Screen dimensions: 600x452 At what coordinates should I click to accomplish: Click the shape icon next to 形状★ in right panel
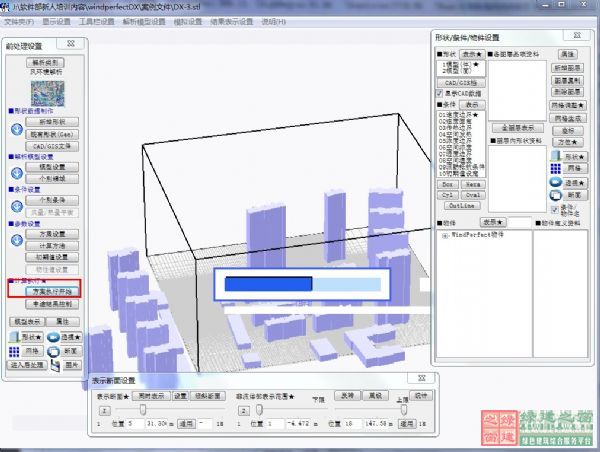click(x=555, y=157)
